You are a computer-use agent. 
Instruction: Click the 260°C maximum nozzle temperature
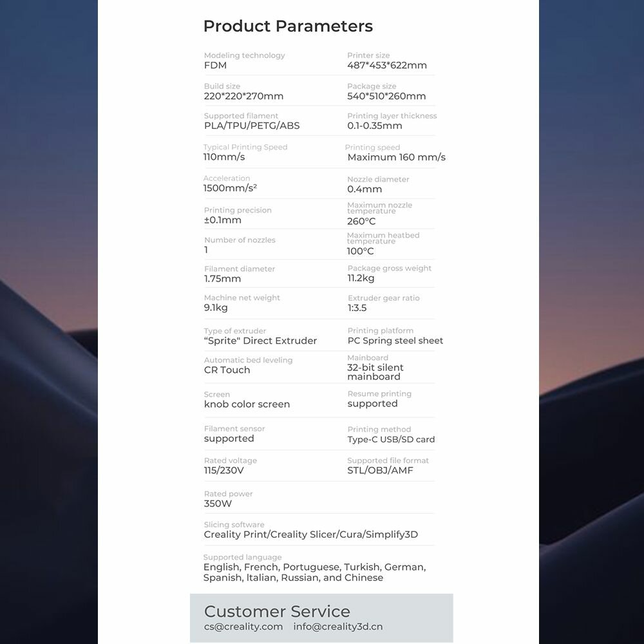click(x=361, y=222)
